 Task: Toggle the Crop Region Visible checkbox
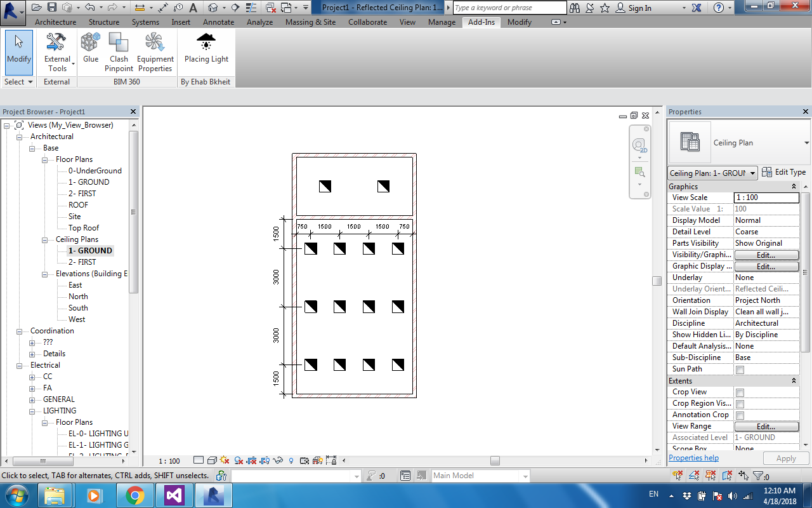click(x=740, y=404)
